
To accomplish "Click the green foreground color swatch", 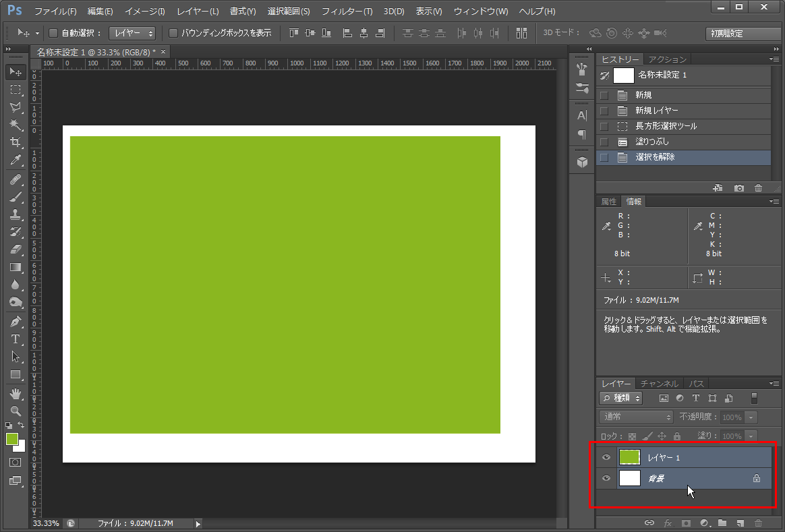I will point(11,439).
